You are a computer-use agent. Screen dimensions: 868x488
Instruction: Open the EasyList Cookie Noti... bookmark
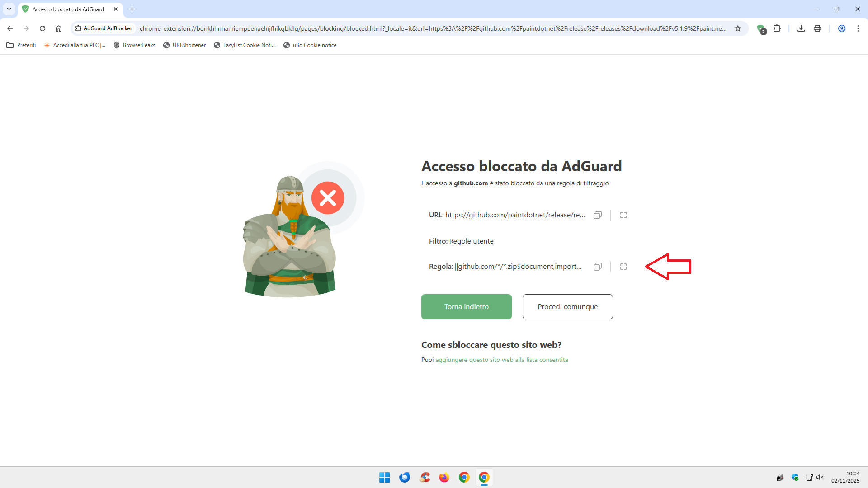click(245, 45)
